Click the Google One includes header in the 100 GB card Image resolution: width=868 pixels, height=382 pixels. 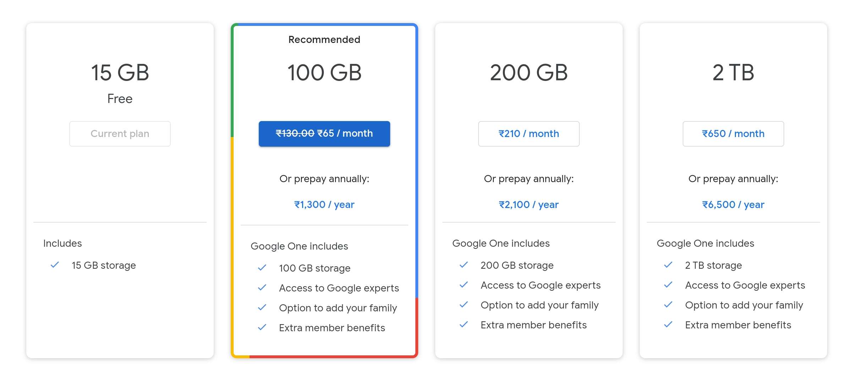300,246
